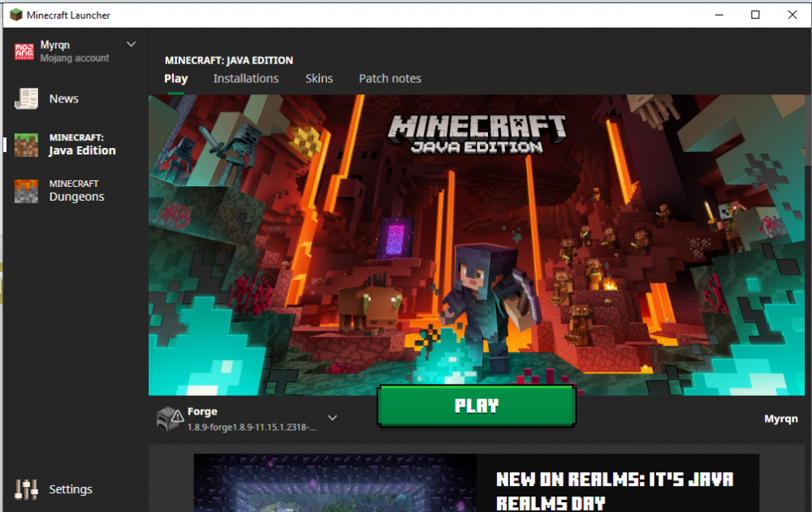Switch to the Installations tab
The height and width of the screenshot is (512, 812).
point(246,79)
